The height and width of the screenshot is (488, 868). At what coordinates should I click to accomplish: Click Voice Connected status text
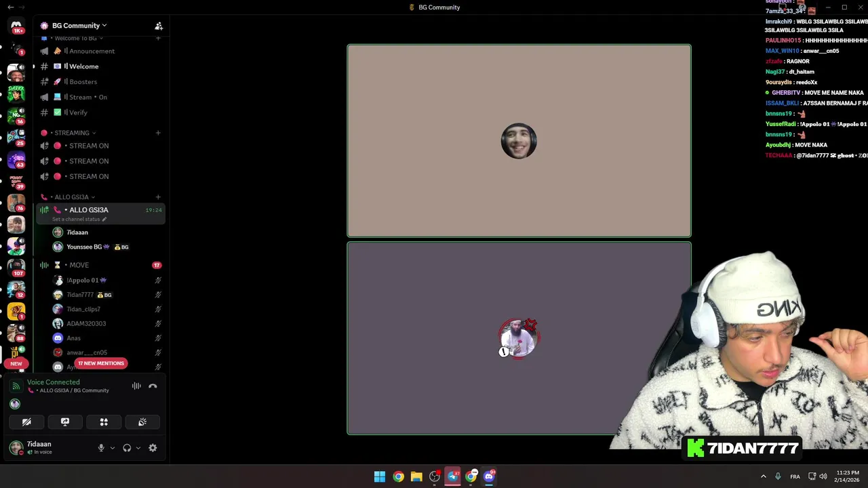coord(53,382)
